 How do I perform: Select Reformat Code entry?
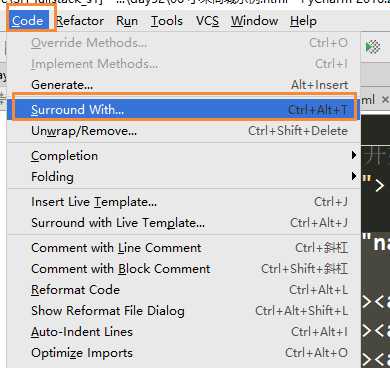(183, 290)
